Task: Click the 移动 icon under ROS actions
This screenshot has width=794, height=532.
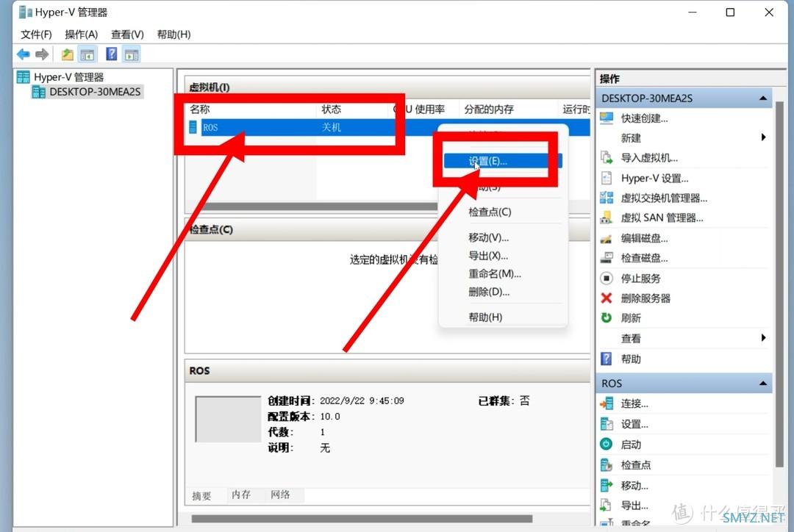Action: click(x=606, y=486)
